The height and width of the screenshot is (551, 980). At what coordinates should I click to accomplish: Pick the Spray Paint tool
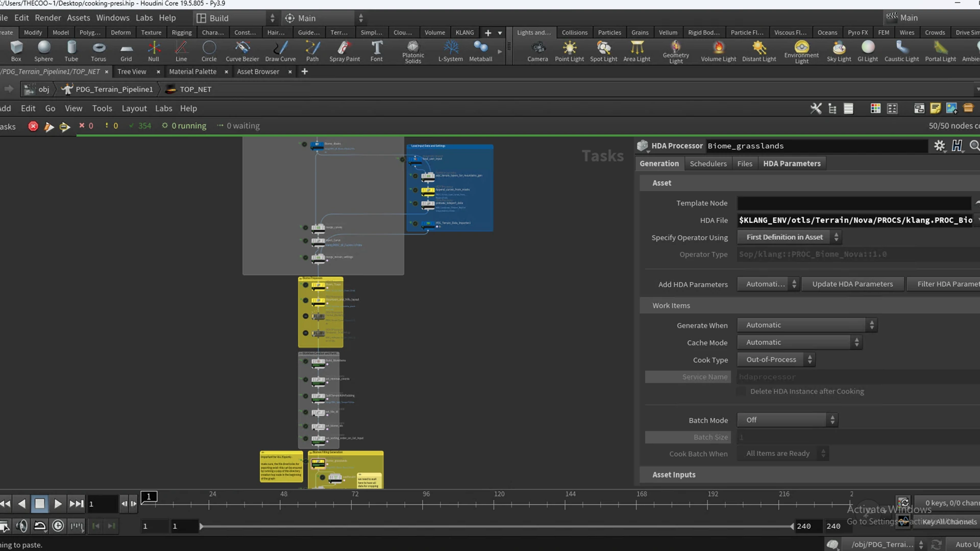[x=345, y=52]
